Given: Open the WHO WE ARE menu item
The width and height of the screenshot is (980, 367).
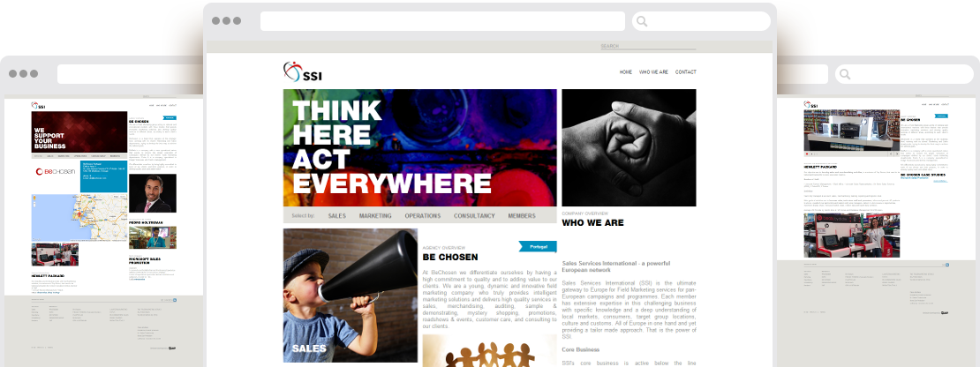Looking at the screenshot, I should pos(653,72).
